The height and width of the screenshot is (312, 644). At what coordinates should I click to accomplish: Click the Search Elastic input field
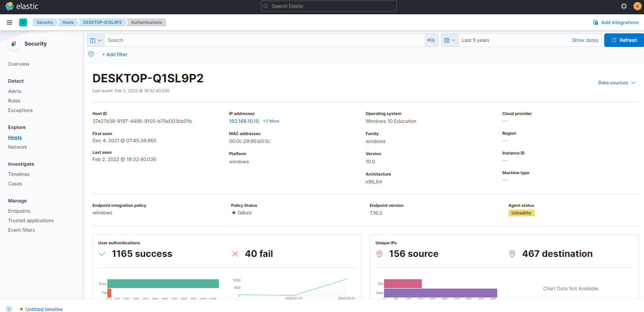(x=329, y=6)
